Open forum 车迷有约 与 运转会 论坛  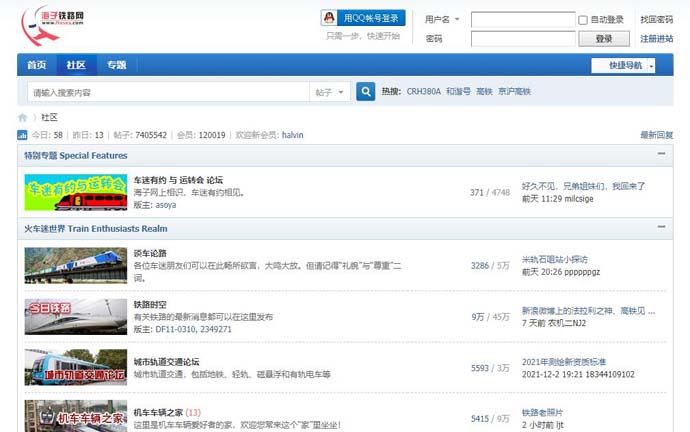pos(178,180)
